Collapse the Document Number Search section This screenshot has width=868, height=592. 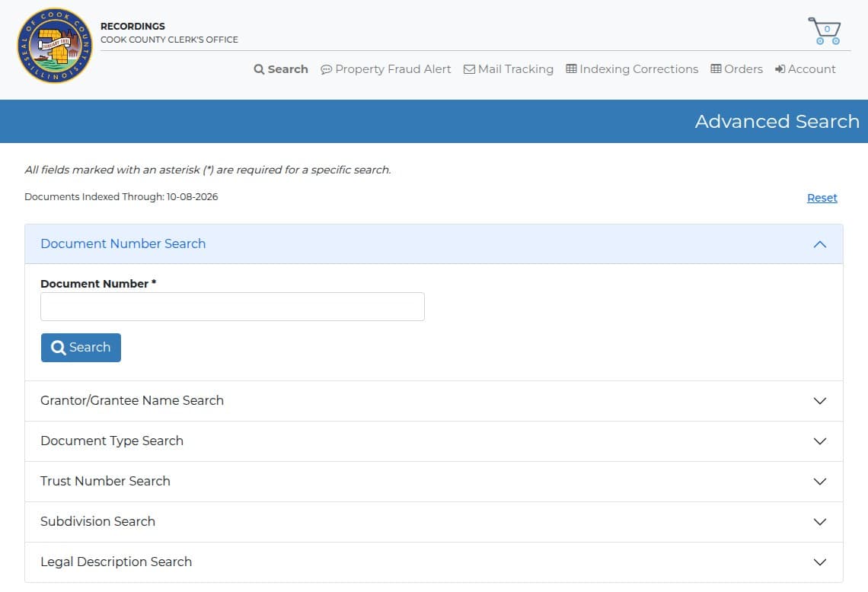[x=433, y=244]
